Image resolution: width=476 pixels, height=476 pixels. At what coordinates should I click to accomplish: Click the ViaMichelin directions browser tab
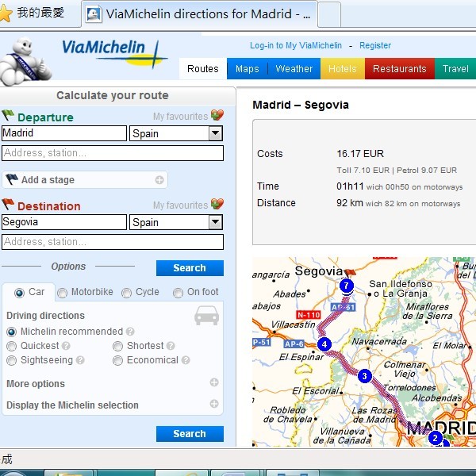click(199, 14)
